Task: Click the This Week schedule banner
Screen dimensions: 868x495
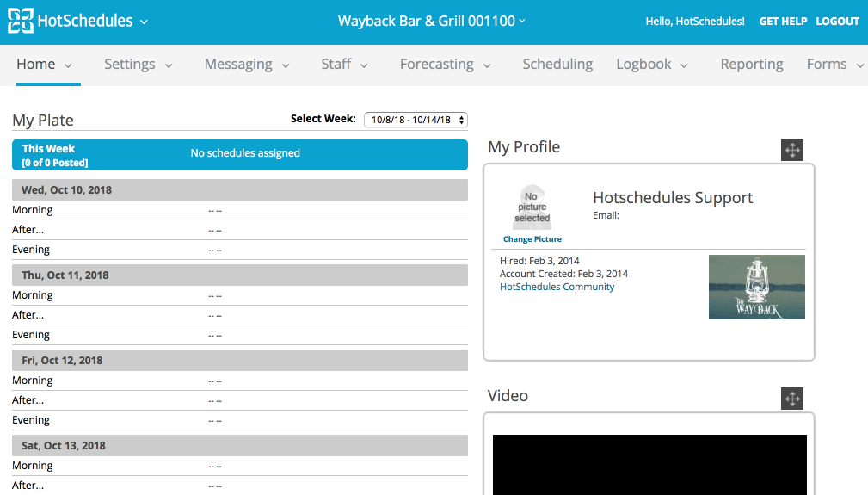Action: click(x=240, y=154)
